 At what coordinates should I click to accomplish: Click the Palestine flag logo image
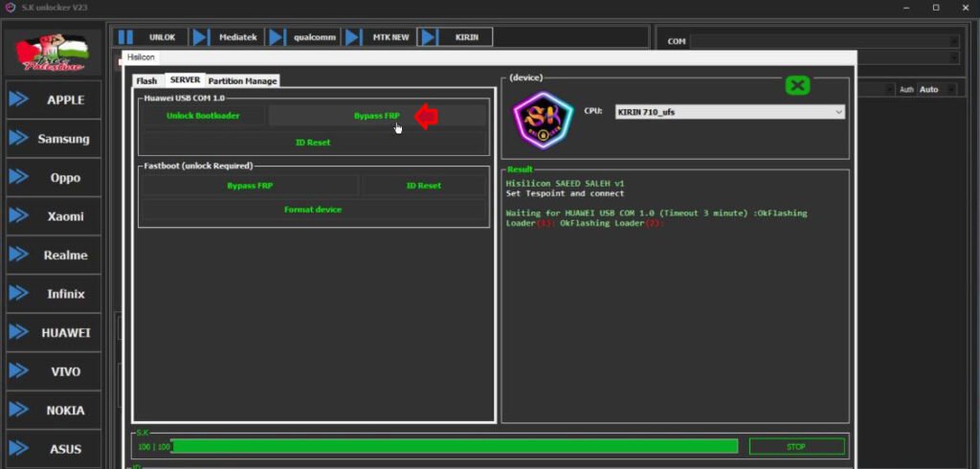[x=53, y=53]
